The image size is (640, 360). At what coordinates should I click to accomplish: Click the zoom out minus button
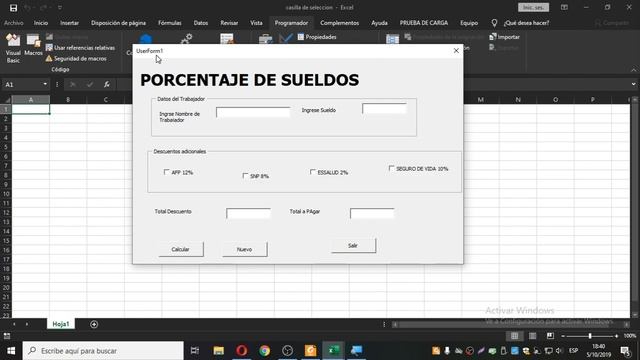[563, 336]
